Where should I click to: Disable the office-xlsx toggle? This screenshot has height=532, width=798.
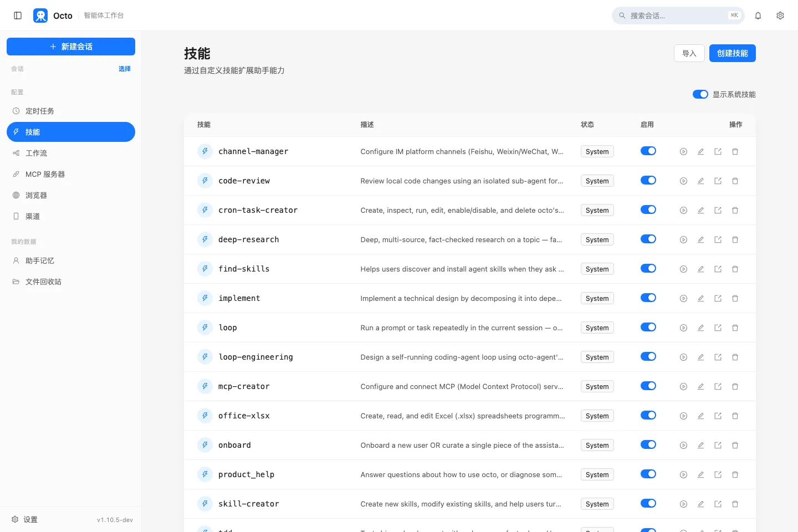(648, 415)
